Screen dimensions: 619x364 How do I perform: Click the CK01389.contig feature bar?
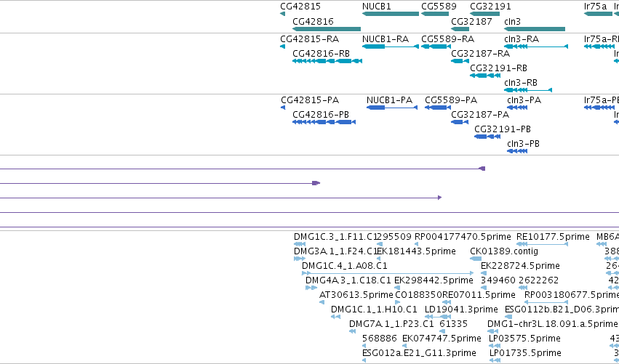[476, 259]
